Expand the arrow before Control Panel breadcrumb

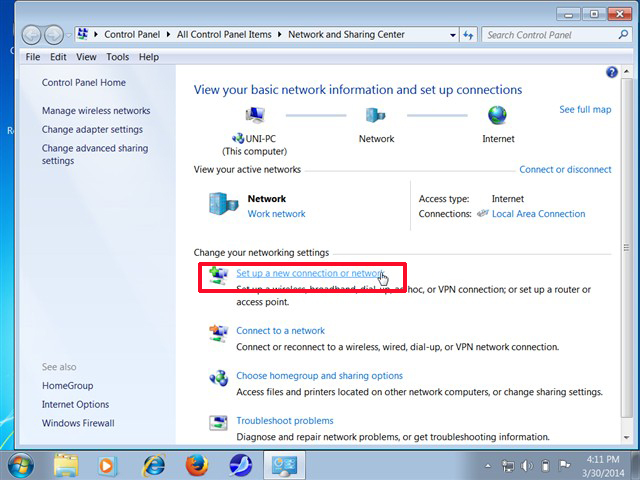96,35
